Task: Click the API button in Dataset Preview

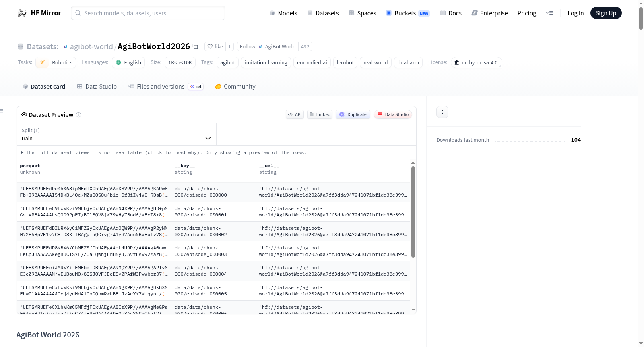Action: [295, 114]
